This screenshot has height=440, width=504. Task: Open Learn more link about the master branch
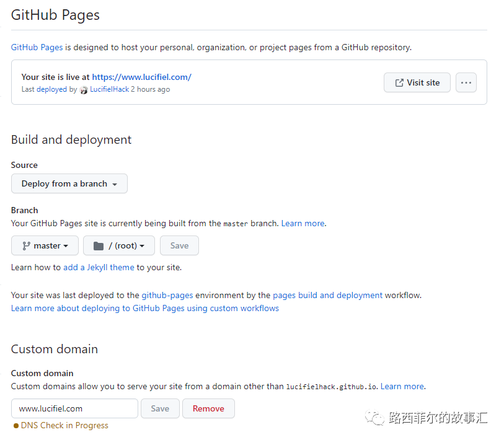(x=303, y=223)
